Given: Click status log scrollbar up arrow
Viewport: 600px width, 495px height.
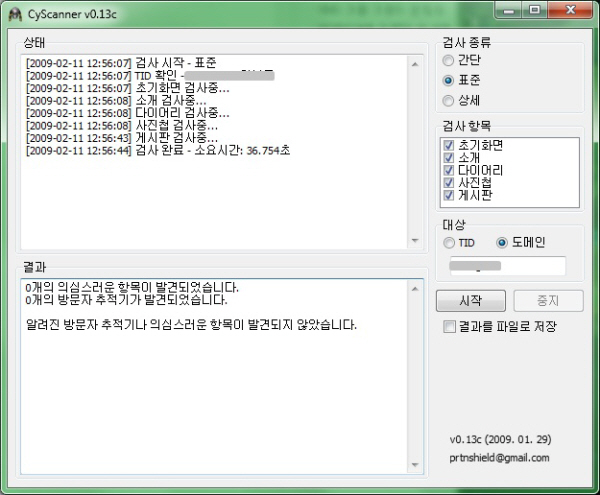Looking at the screenshot, I should [415, 64].
